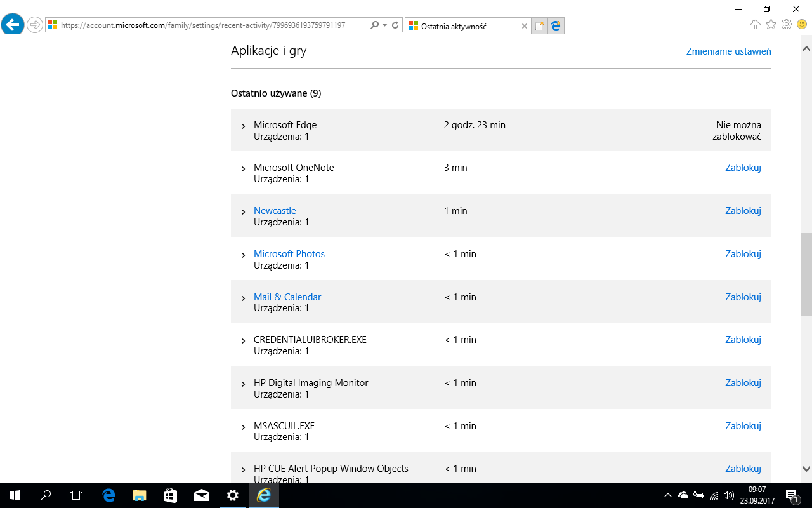Open the Mail app in taskbar
Image resolution: width=812 pixels, height=508 pixels.
pos(202,495)
